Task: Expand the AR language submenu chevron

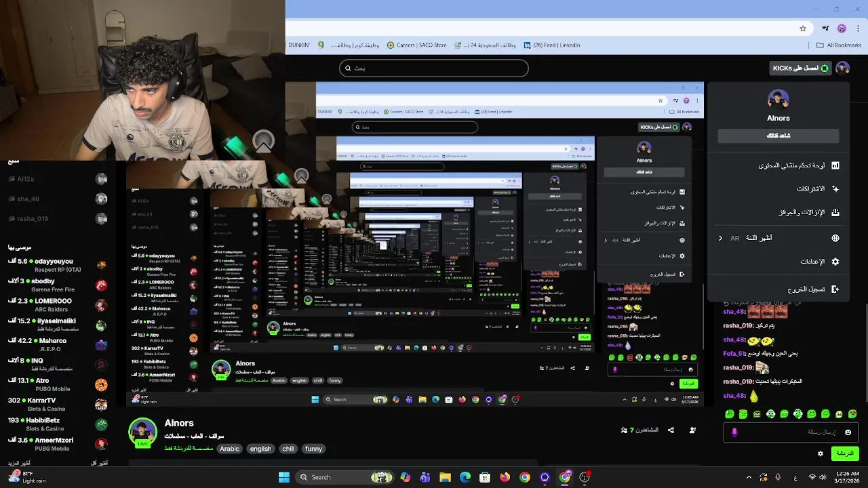Action: (x=720, y=238)
